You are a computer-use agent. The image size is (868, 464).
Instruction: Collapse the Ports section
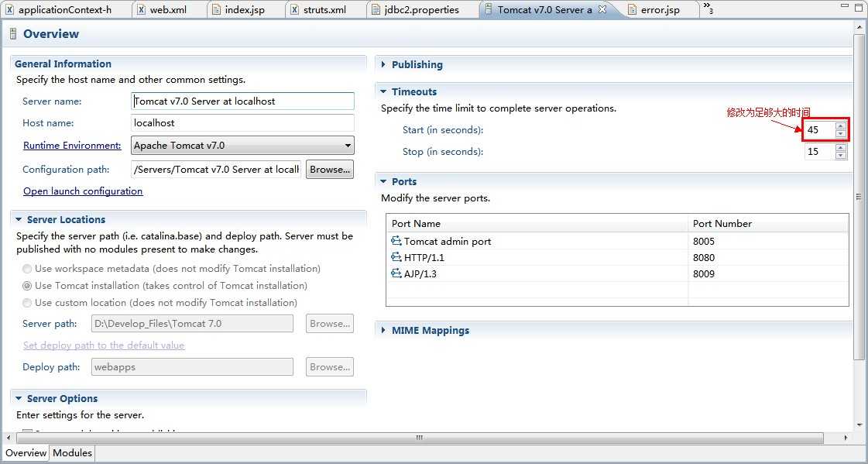pos(383,181)
